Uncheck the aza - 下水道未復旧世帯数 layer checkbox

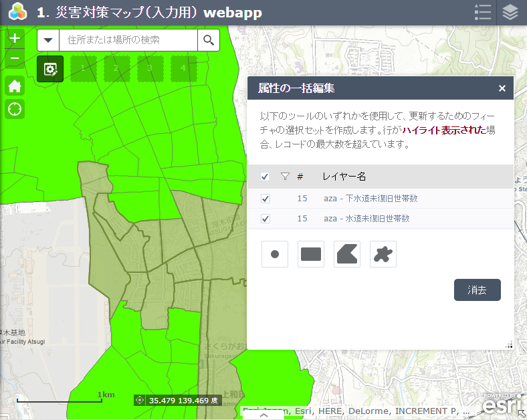(265, 199)
